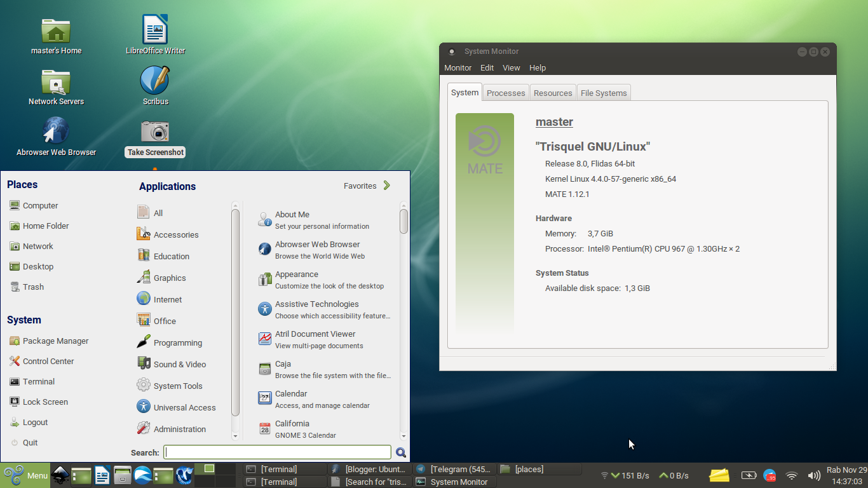
Task: Click Quit in the menu
Action: click(x=24, y=442)
